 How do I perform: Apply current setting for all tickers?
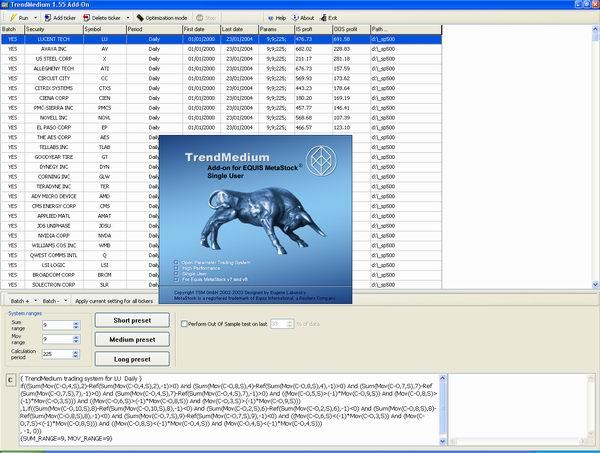tap(114, 301)
